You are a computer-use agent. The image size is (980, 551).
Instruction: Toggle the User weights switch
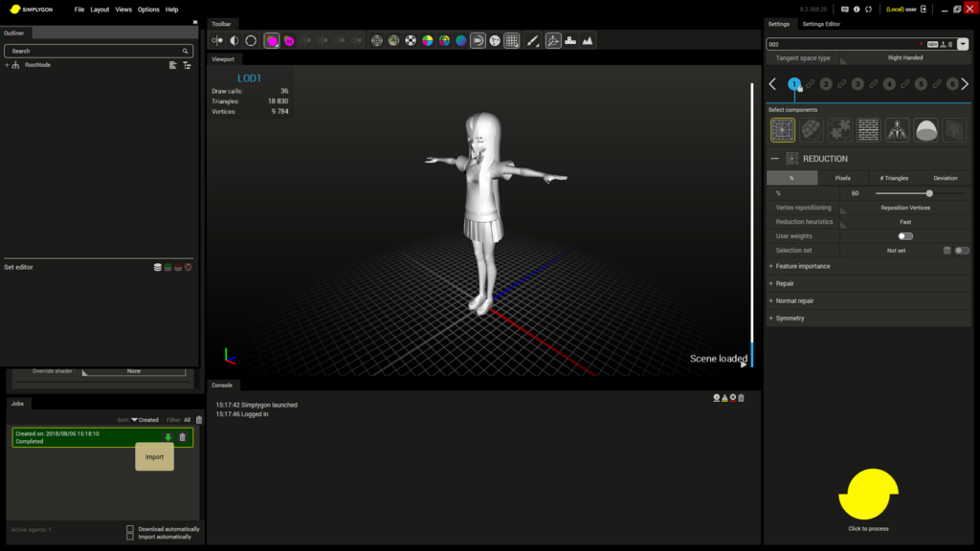[x=905, y=236]
